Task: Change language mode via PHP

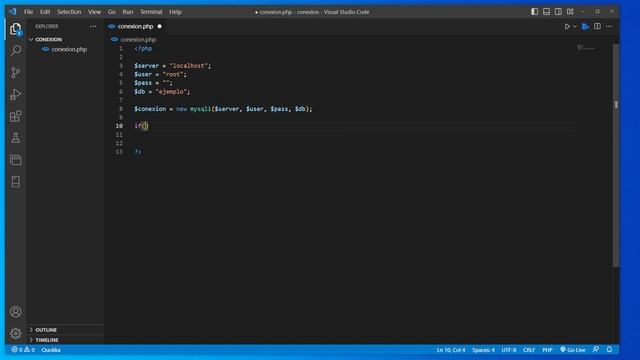Action: tap(547, 350)
